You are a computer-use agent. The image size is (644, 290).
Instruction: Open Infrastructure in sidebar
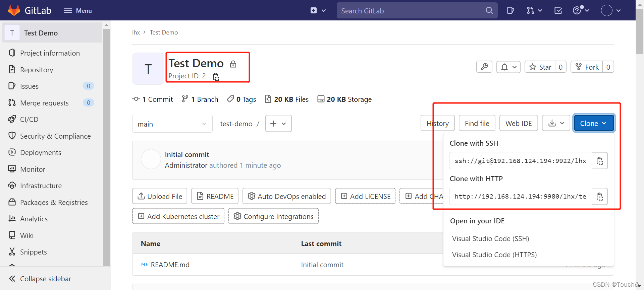coord(41,186)
